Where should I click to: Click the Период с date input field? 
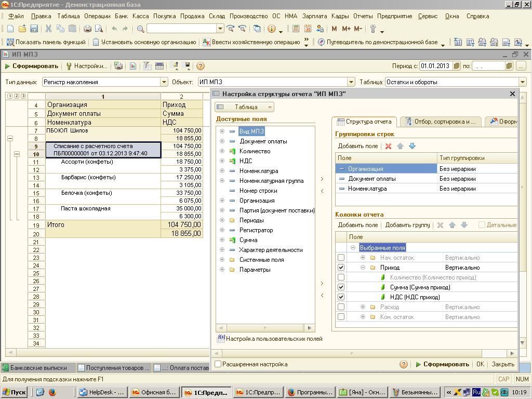point(435,66)
